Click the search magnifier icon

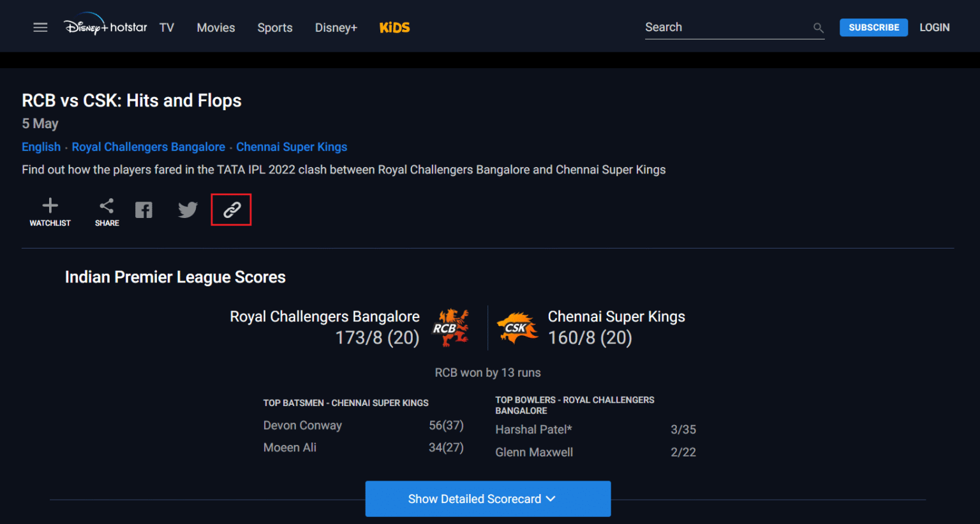pos(819,27)
